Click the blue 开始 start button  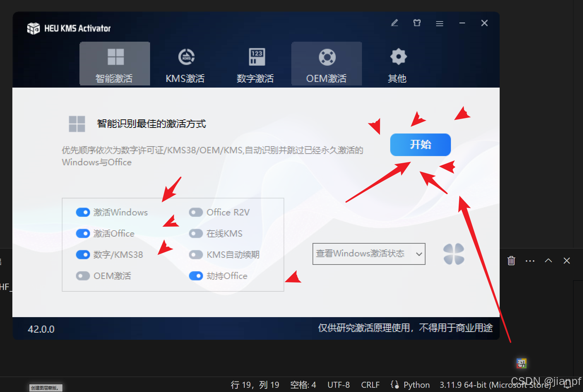(x=420, y=144)
